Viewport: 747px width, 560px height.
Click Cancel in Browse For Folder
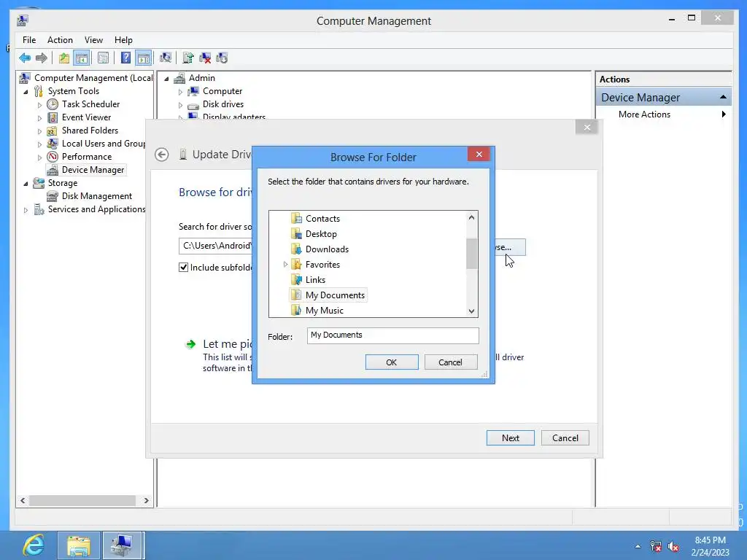tap(450, 362)
